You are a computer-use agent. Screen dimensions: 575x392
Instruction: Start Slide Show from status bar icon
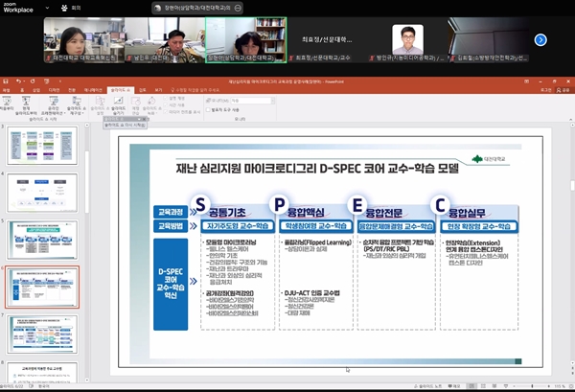[506, 386]
